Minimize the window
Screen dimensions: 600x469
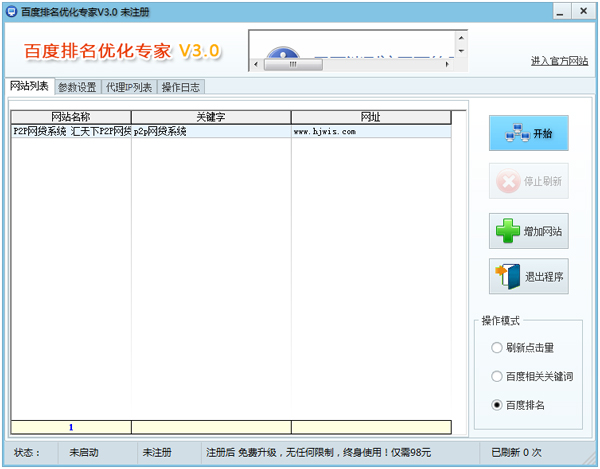(561, 11)
